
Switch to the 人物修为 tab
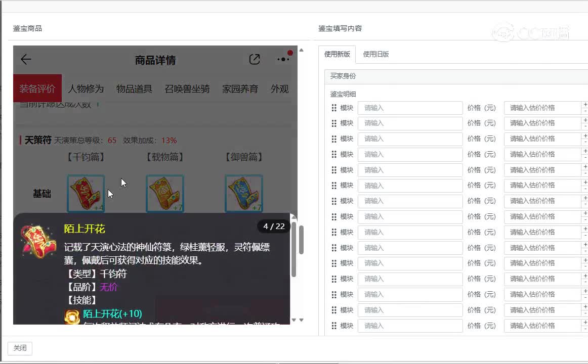click(x=86, y=89)
